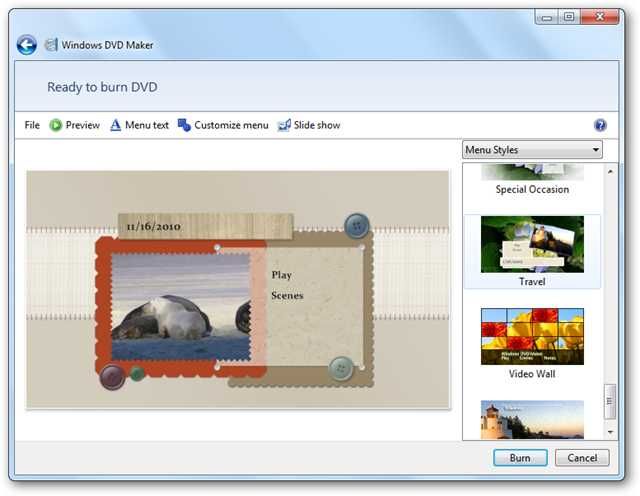This screenshot has width=640, height=496.
Task: Click the styles list scroll up arrow
Action: point(610,172)
